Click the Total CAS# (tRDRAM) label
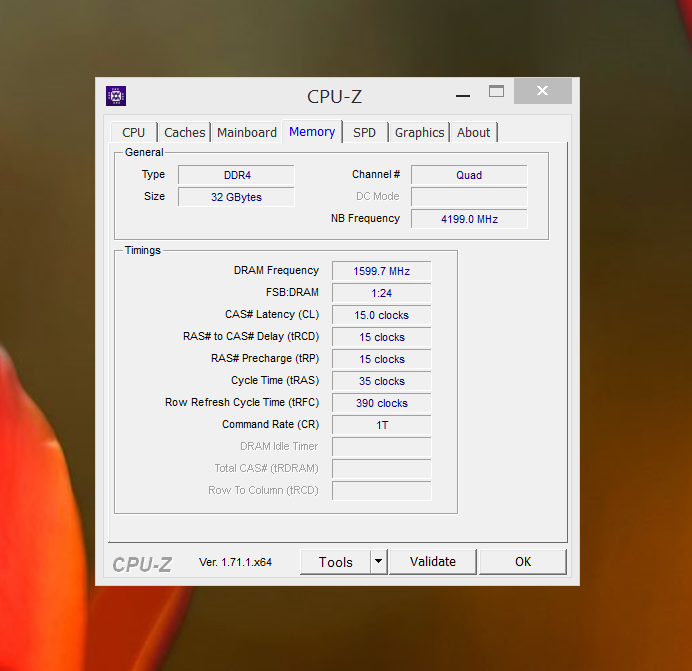The height and width of the screenshot is (671, 692). click(x=267, y=468)
